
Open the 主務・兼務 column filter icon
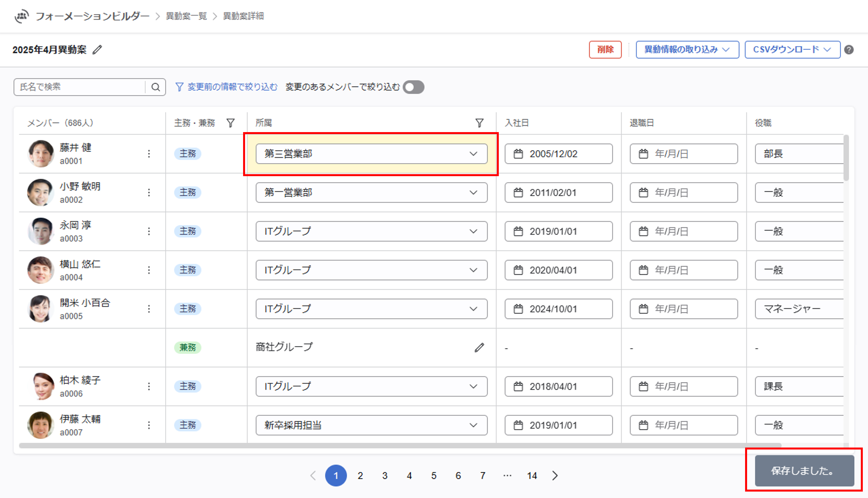(231, 123)
